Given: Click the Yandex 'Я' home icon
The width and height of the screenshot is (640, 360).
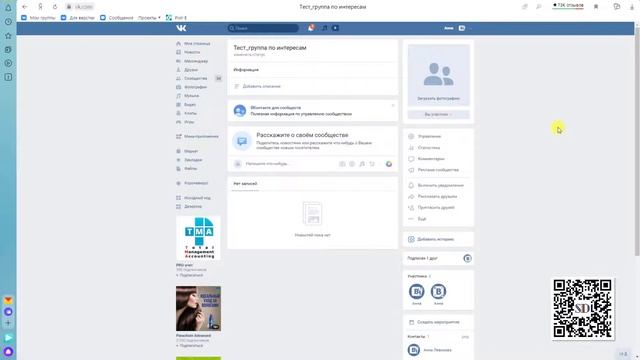Looking at the screenshot, I should 40,7.
